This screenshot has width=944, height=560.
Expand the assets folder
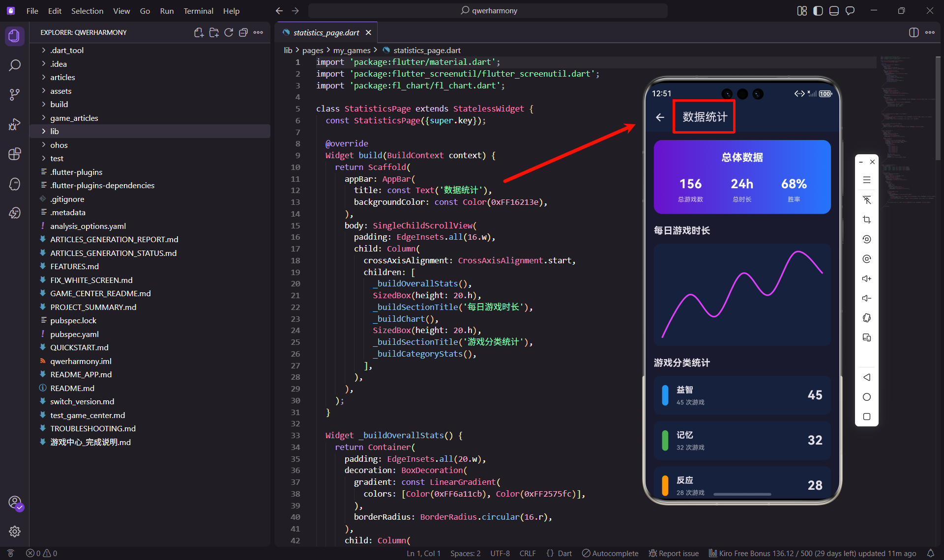60,91
